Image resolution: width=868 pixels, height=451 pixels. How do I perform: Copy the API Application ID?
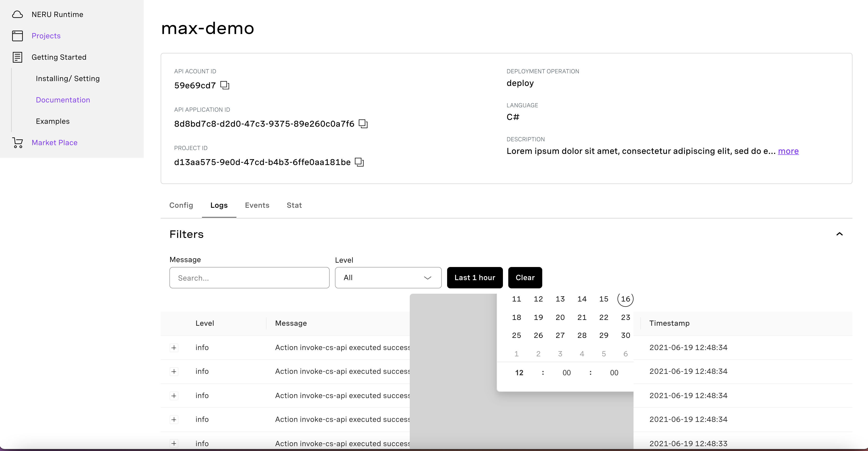click(x=363, y=123)
